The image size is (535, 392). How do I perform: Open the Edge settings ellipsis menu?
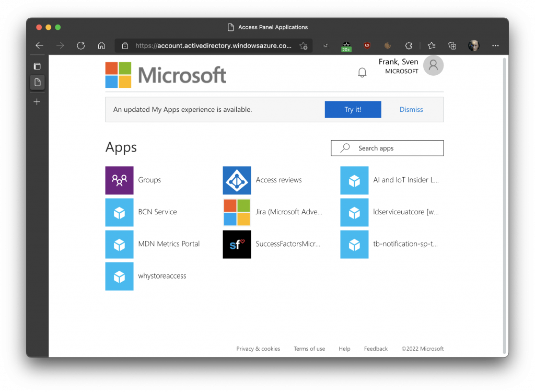click(x=495, y=45)
